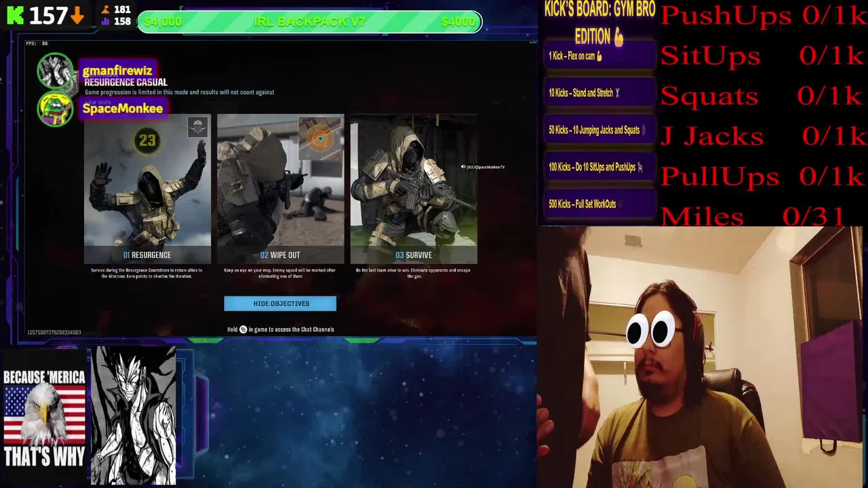
Task: Click '10 Kicks – Stand and Stretch' row
Action: coord(599,93)
